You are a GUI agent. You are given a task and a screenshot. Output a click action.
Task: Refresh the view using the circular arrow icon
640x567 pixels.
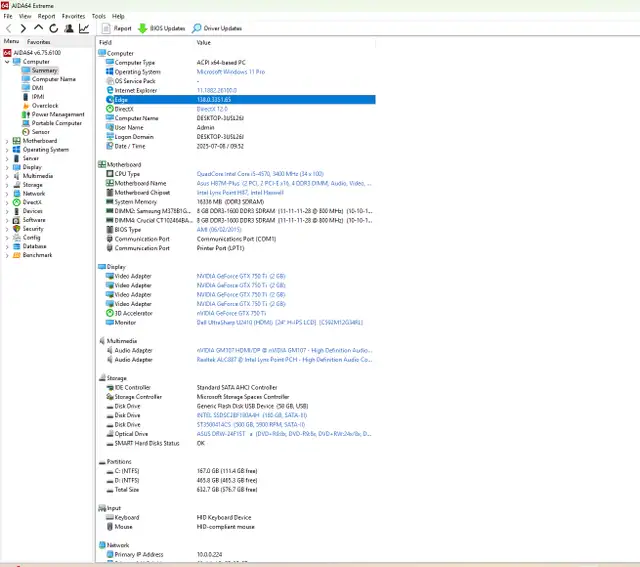click(x=53, y=28)
